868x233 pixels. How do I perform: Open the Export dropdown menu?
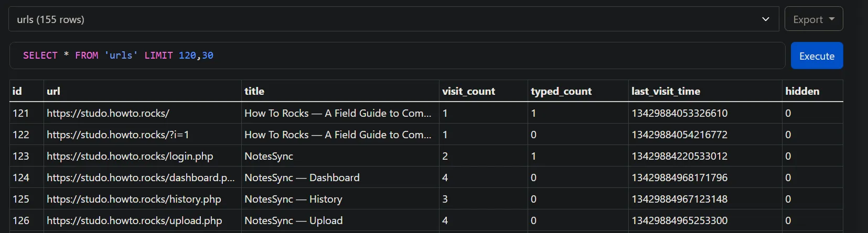(x=813, y=19)
